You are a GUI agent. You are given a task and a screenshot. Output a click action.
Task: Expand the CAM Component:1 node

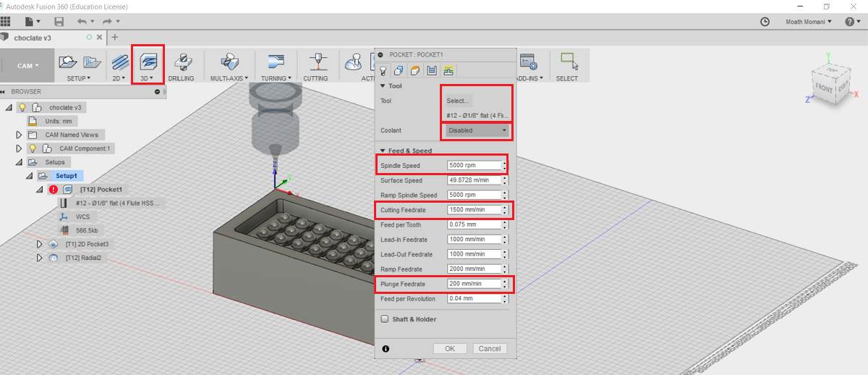point(20,148)
